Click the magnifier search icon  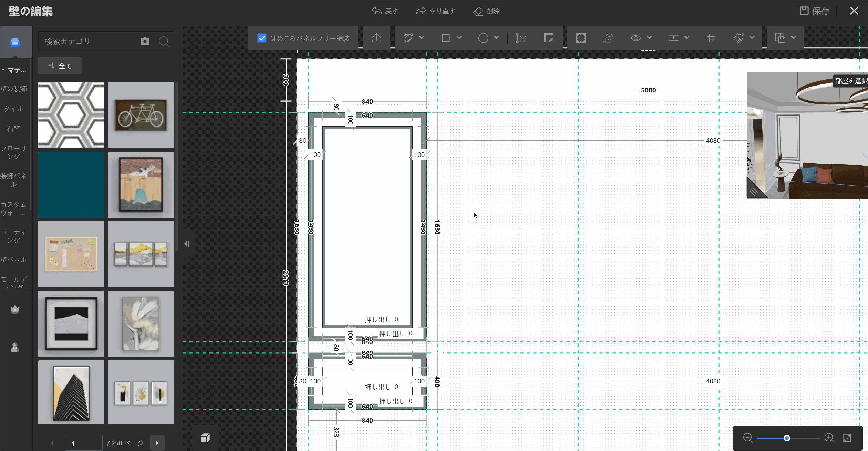click(164, 42)
